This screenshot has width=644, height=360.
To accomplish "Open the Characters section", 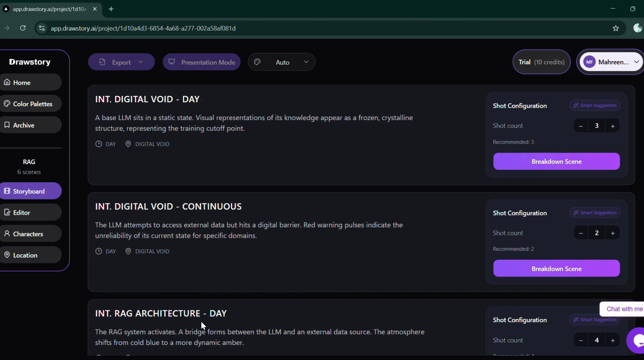I will coord(31,234).
